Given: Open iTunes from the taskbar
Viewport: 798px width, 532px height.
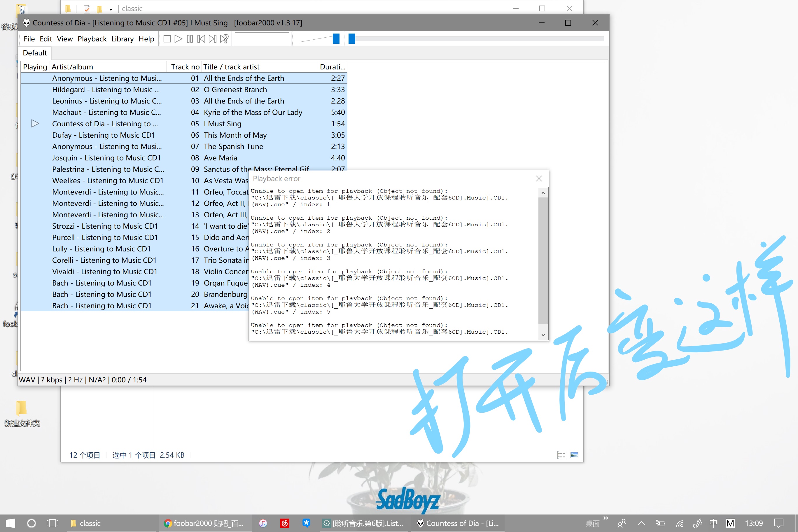Looking at the screenshot, I should point(263,523).
